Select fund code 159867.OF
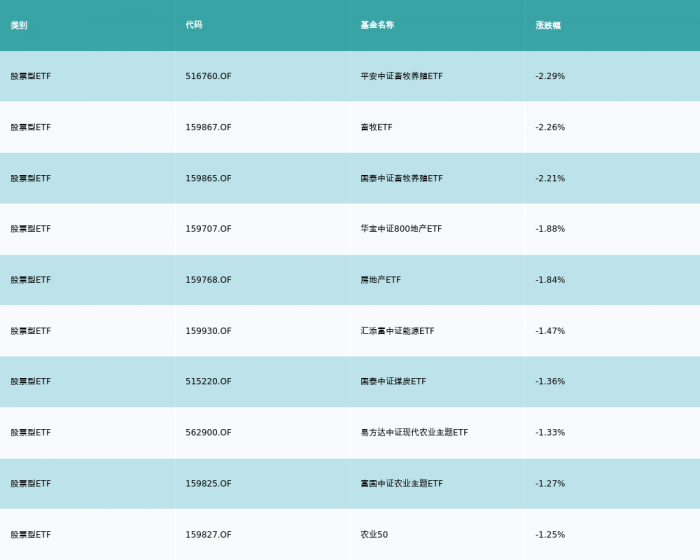Viewport: 700px width, 560px height. [208, 127]
